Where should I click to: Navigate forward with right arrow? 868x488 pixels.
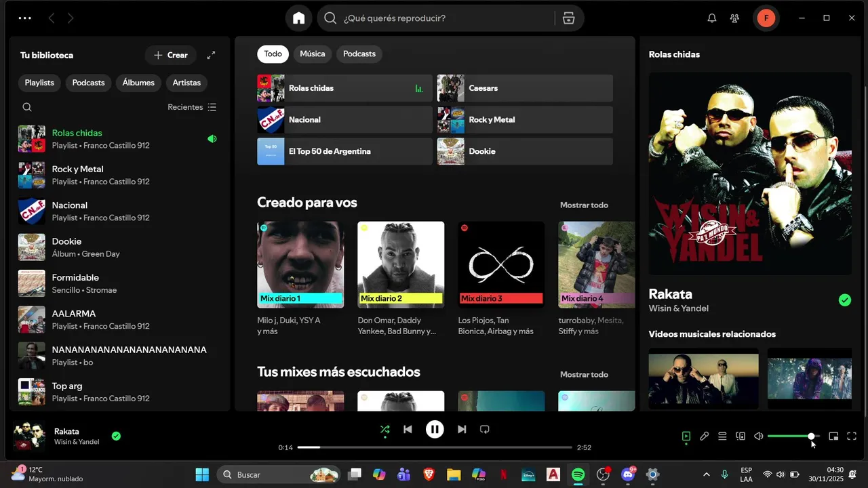pos(71,18)
